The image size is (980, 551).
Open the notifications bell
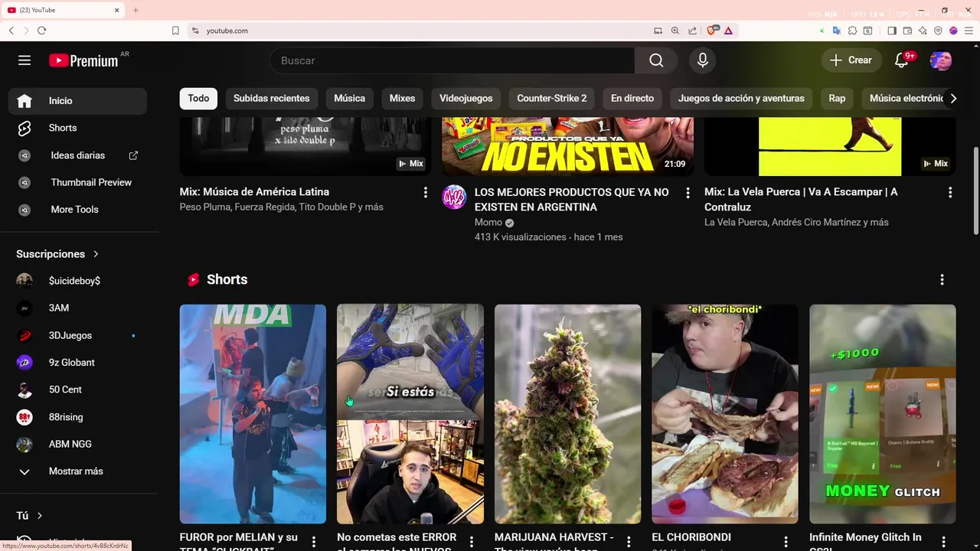pyautogui.click(x=902, y=60)
